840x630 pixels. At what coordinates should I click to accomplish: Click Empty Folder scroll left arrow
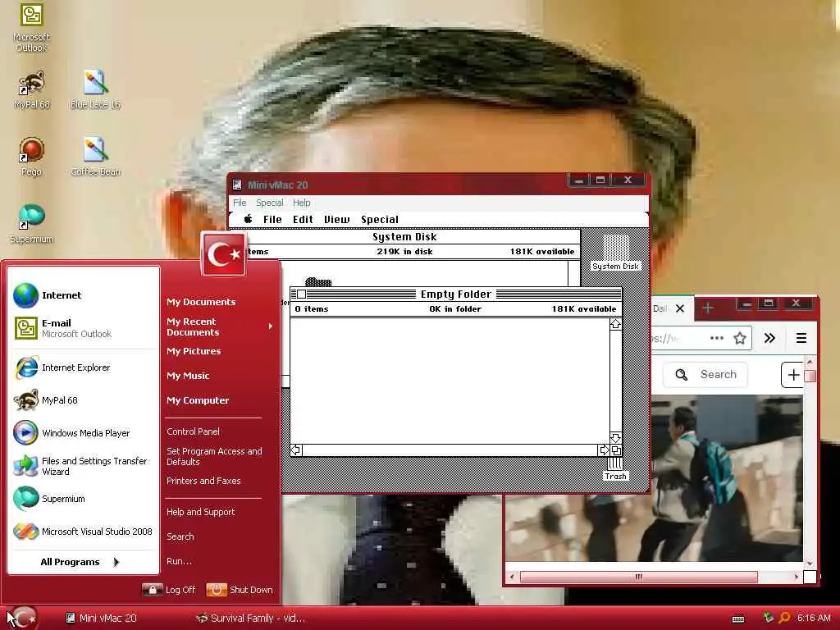coord(295,450)
